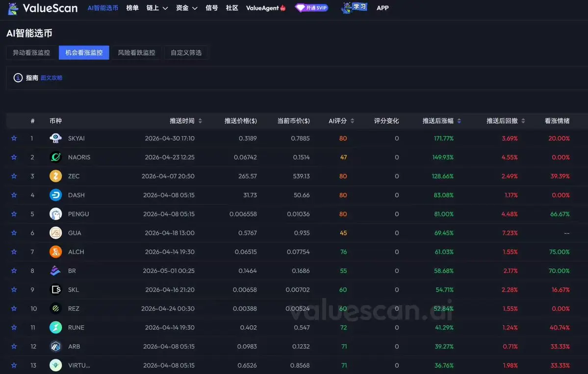The width and height of the screenshot is (588, 374).
Task: Click ZEC current price 539.13
Action: click(301, 176)
